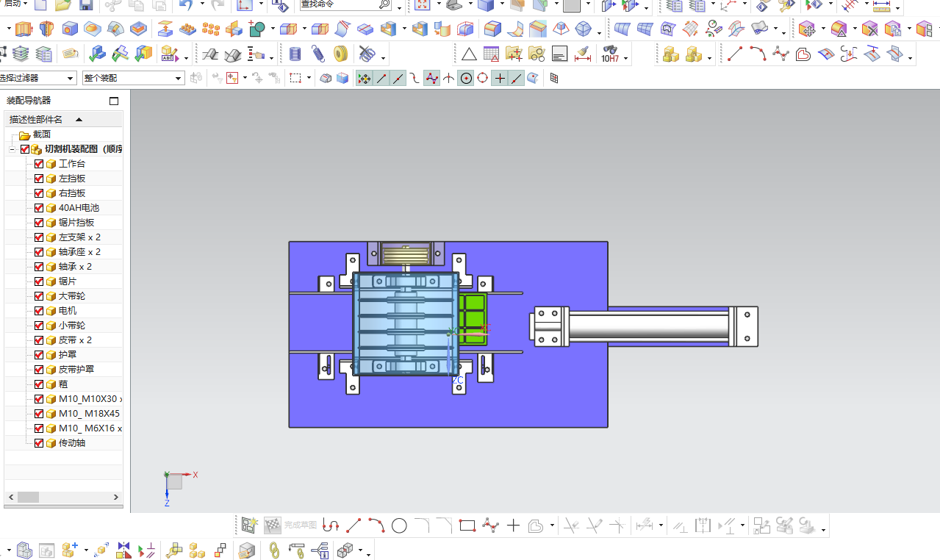The height and width of the screenshot is (560, 940).
Task: Select the sketch Circle tool in bottom toolbar
Action: (x=399, y=525)
